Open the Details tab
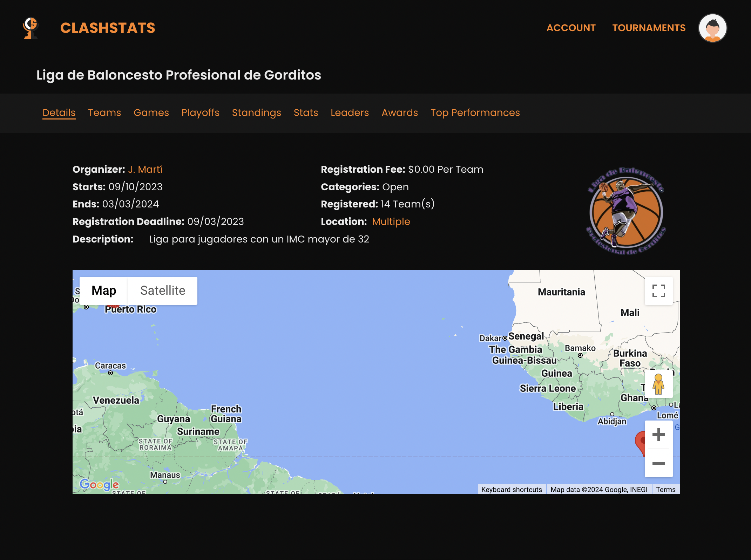Screen dimensions: 751x560 click(59, 112)
